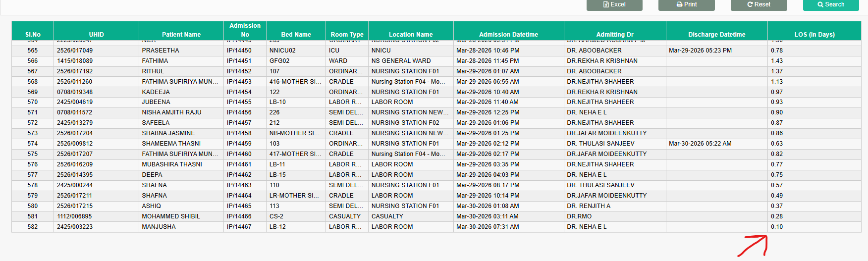Screen dimensions: 868x261
Task: Click discharge datetime Mar-30-2026 05:22 AM cell
Action: pyautogui.click(x=700, y=144)
